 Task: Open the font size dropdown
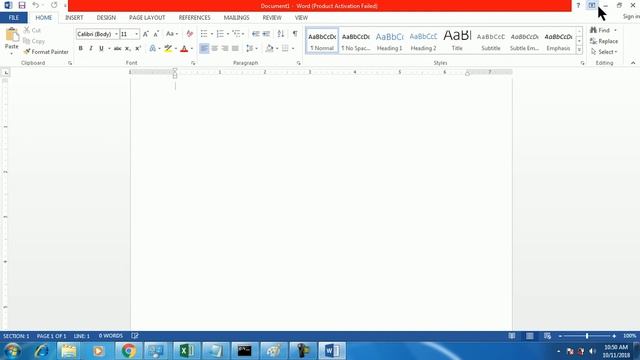point(136,34)
